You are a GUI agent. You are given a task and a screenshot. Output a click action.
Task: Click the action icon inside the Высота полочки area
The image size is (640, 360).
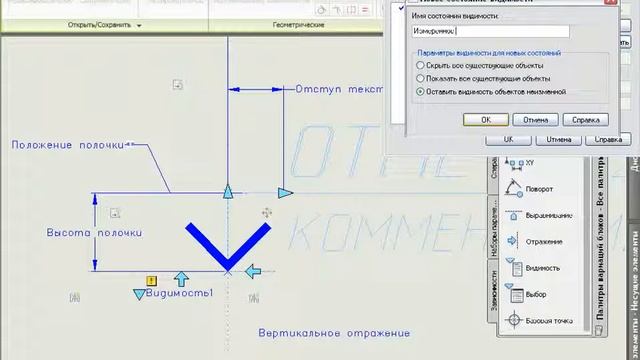[115, 213]
